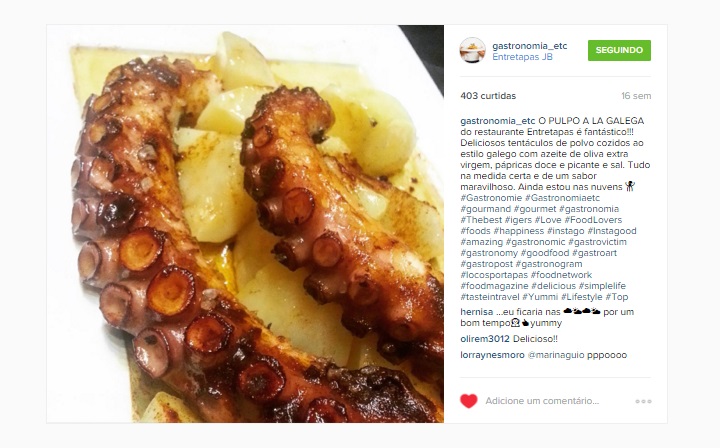Screen dimensions: 720x448
Task: Open gastronomia_etc username in the caption
Action: pyautogui.click(x=498, y=121)
